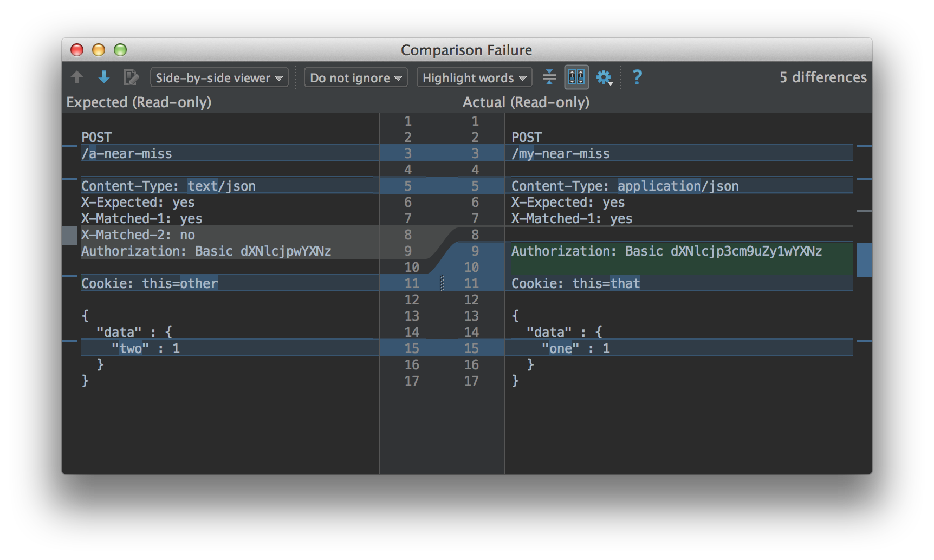Click the 5 differences counter label

tap(822, 77)
